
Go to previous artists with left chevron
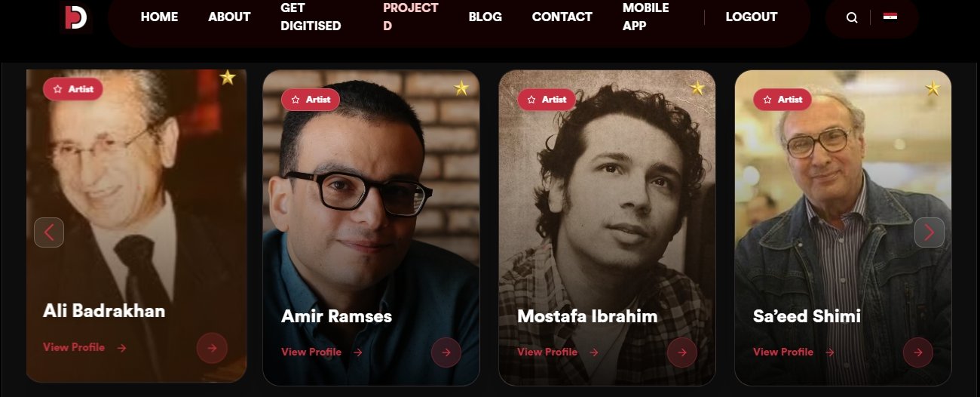click(49, 232)
